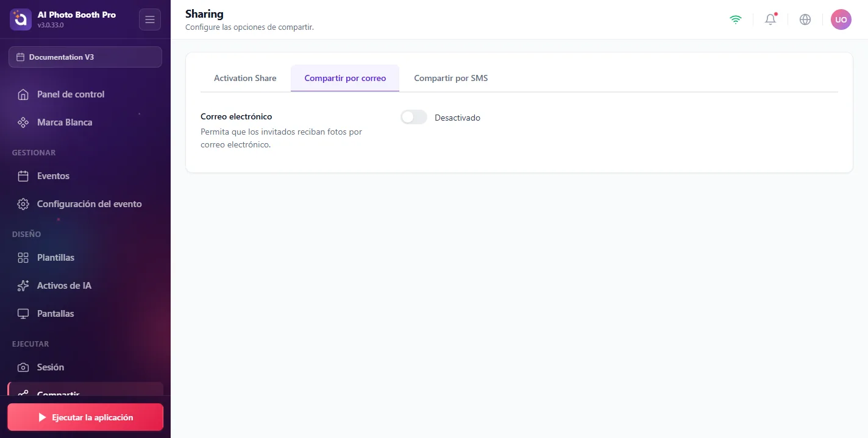
Task: Open Activos de IA
Action: 85,286
